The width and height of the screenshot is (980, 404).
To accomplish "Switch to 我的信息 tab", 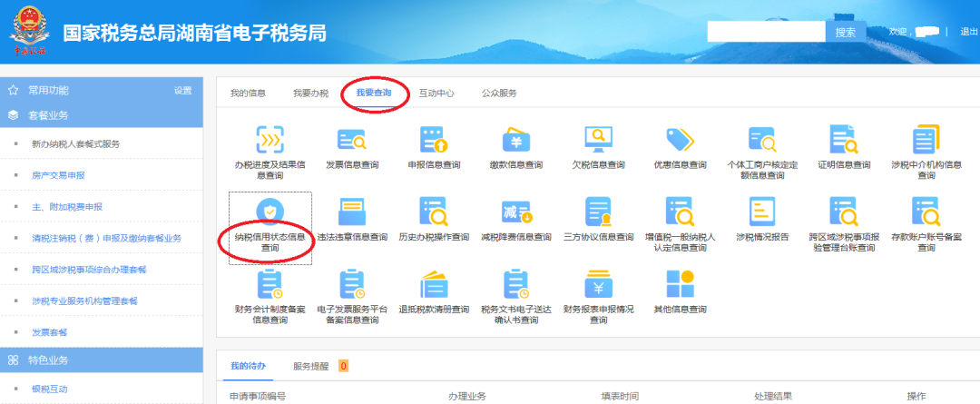I will click(248, 94).
